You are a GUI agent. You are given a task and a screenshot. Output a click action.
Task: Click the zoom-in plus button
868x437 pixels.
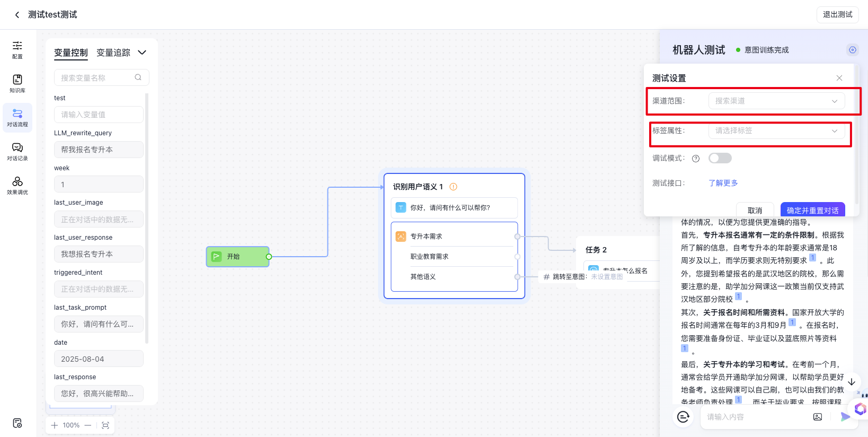[x=55, y=425]
